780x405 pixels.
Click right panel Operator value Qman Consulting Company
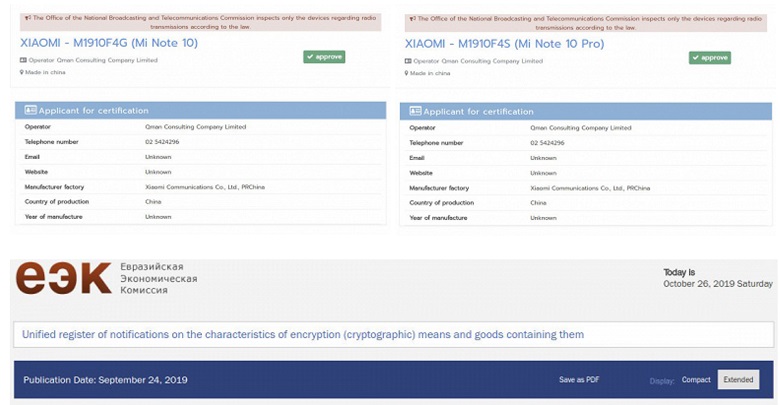point(581,128)
